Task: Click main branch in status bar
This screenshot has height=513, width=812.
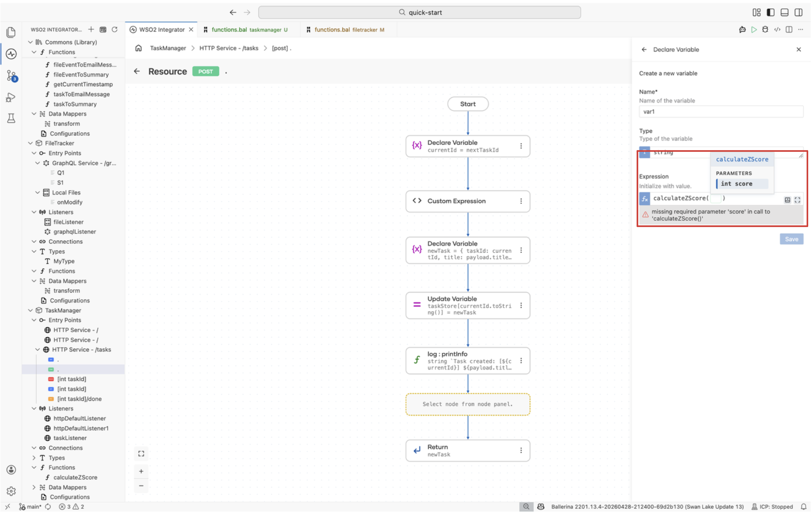Action: 30,507
